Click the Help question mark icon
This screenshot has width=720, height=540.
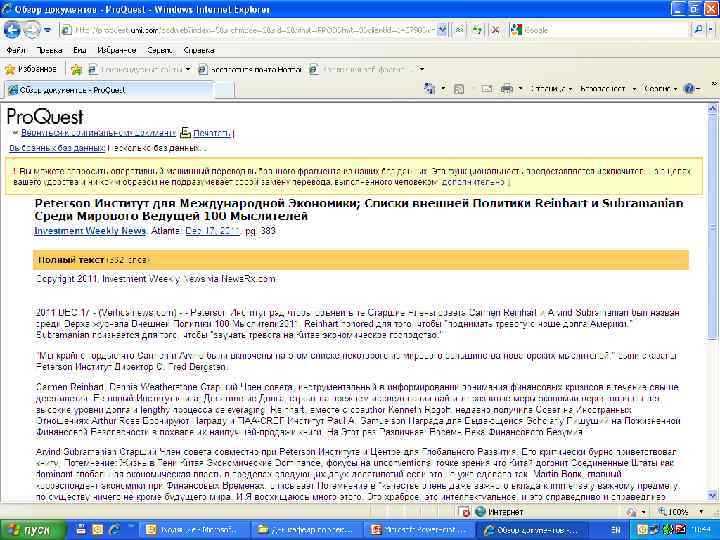[x=689, y=89]
